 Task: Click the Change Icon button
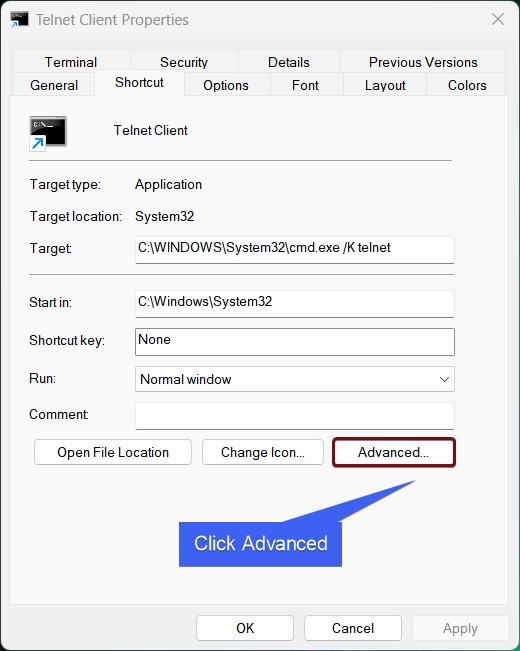click(262, 452)
